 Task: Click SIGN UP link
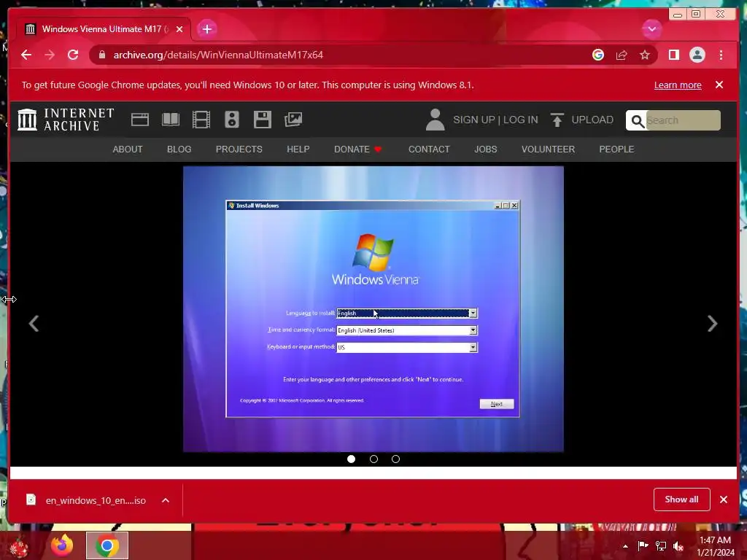(x=474, y=120)
